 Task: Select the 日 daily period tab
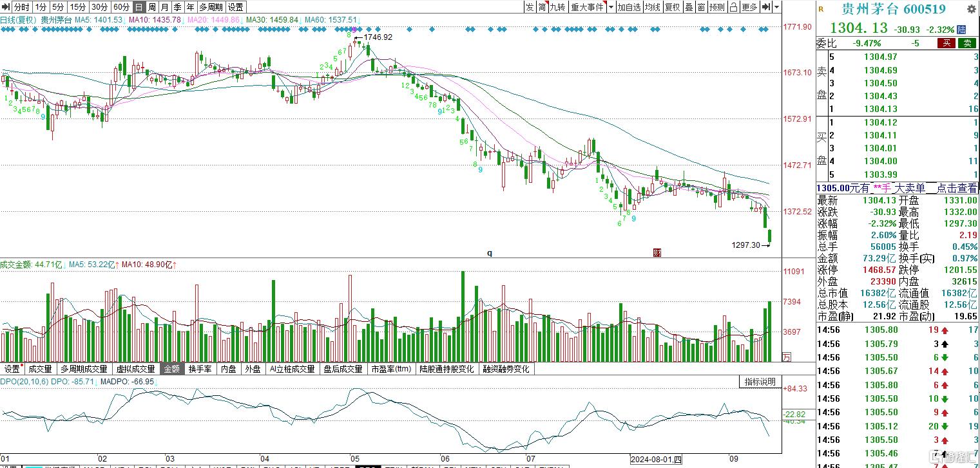click(139, 7)
